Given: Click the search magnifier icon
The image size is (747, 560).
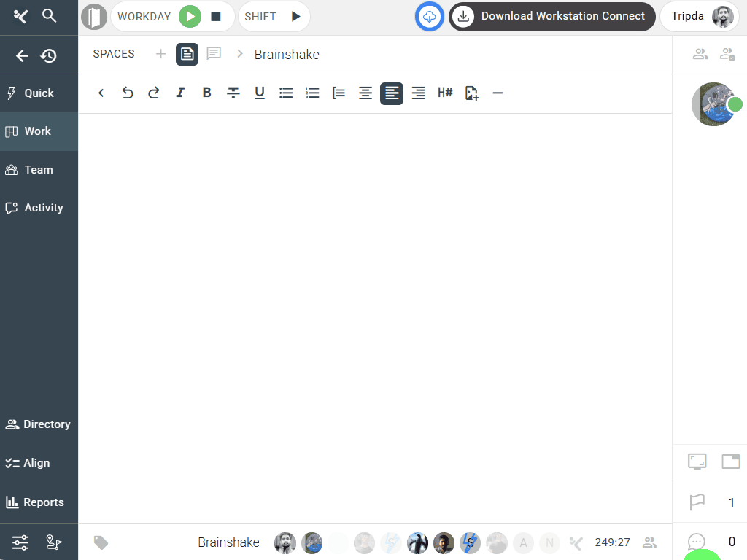Looking at the screenshot, I should [50, 15].
